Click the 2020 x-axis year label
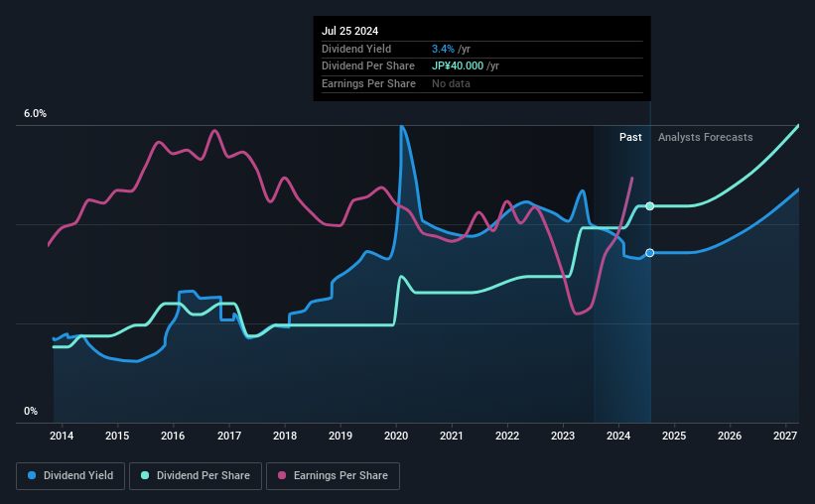Screen dimensions: 815x504 point(396,436)
